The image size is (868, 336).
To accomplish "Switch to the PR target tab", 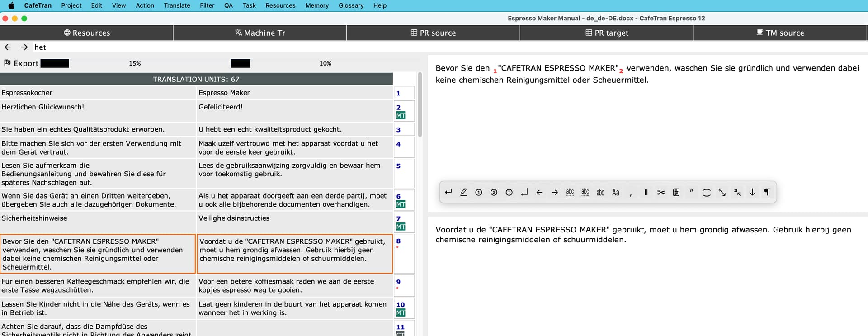I will pos(607,33).
